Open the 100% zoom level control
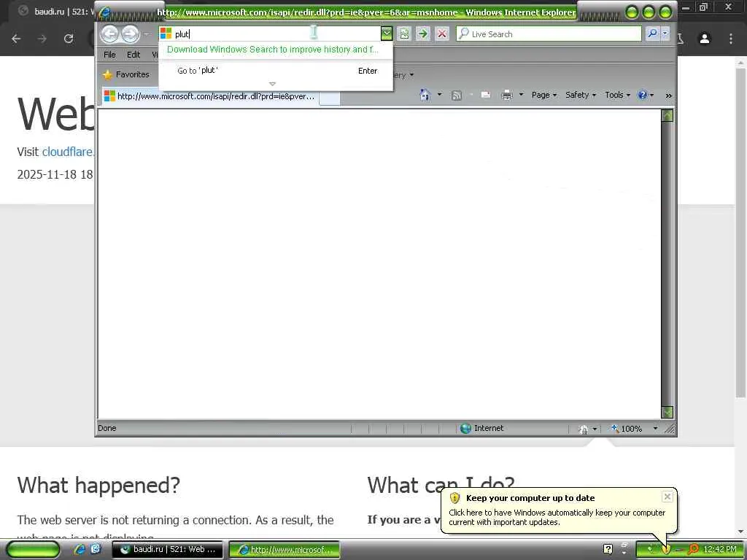The width and height of the screenshot is (747, 560). (x=627, y=429)
